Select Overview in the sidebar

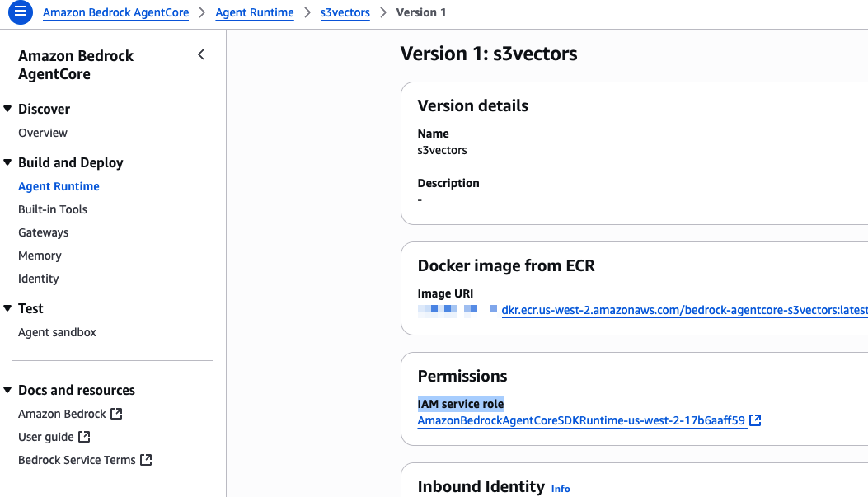(x=43, y=133)
